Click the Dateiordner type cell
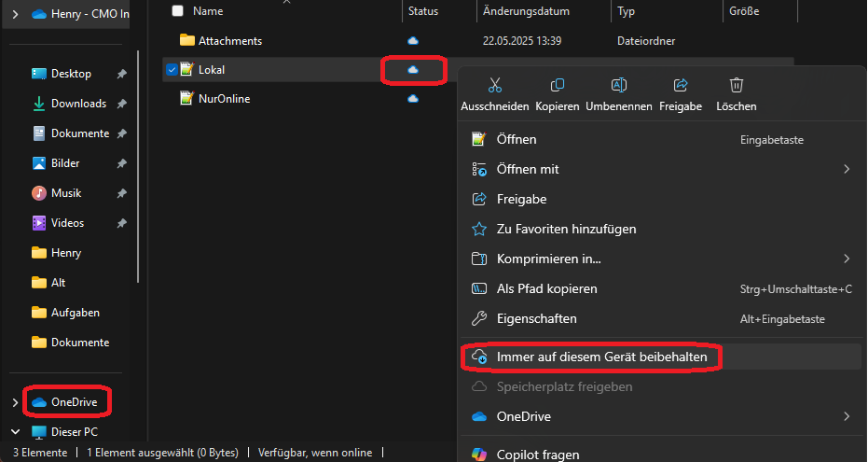 pos(646,40)
